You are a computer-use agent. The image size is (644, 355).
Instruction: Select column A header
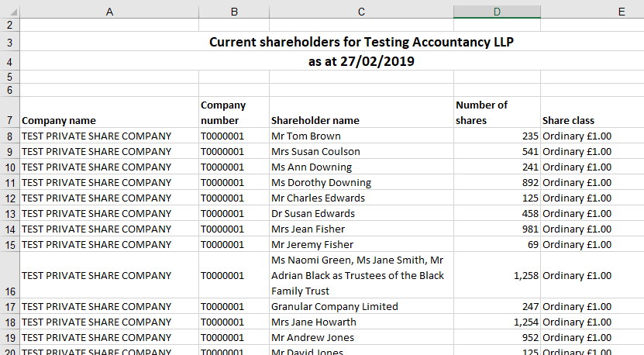(108, 11)
